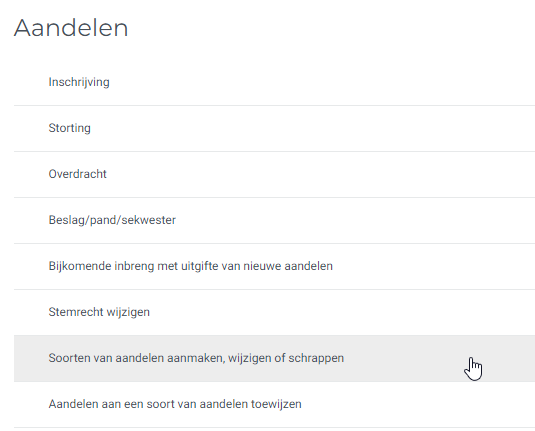Select the Storting option
535x431 pixels.
[274, 128]
